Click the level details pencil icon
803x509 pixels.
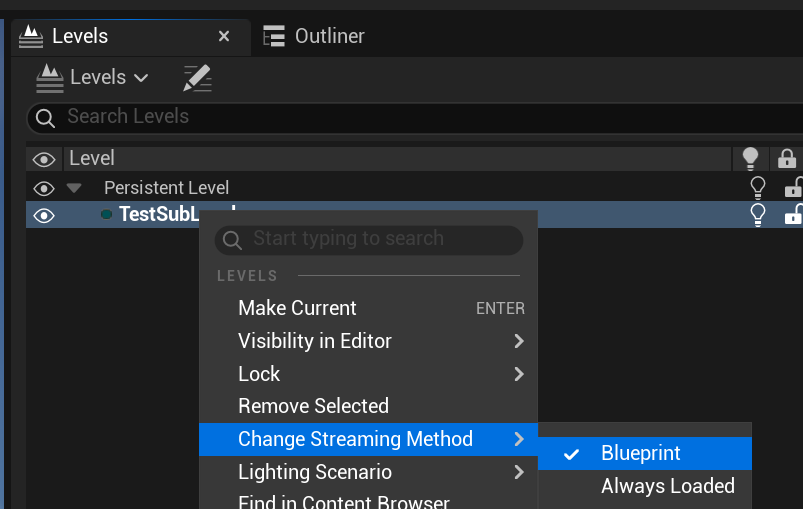198,78
